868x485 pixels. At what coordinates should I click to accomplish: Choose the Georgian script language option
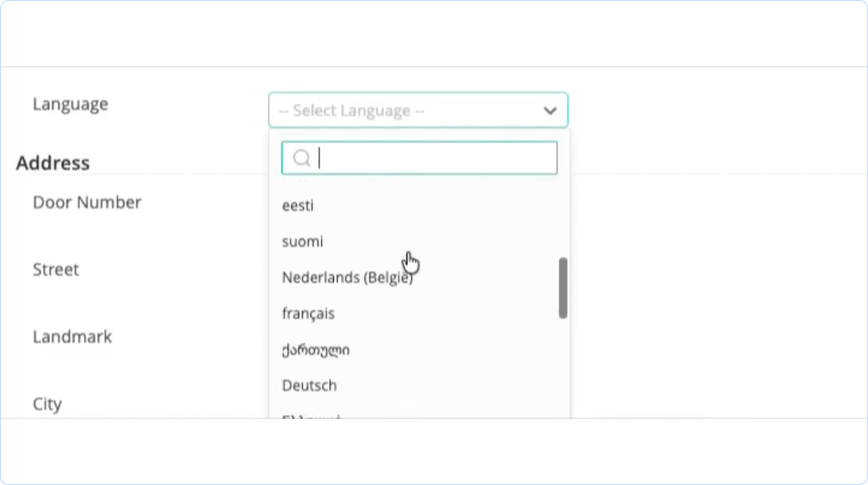coord(316,350)
